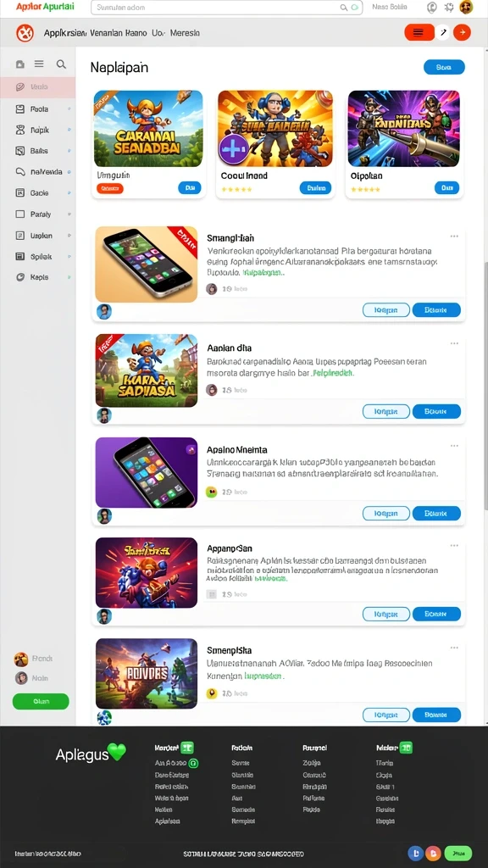488x868 pixels.
Task: Click the outlined button on Apanp Gan card
Action: (386, 614)
